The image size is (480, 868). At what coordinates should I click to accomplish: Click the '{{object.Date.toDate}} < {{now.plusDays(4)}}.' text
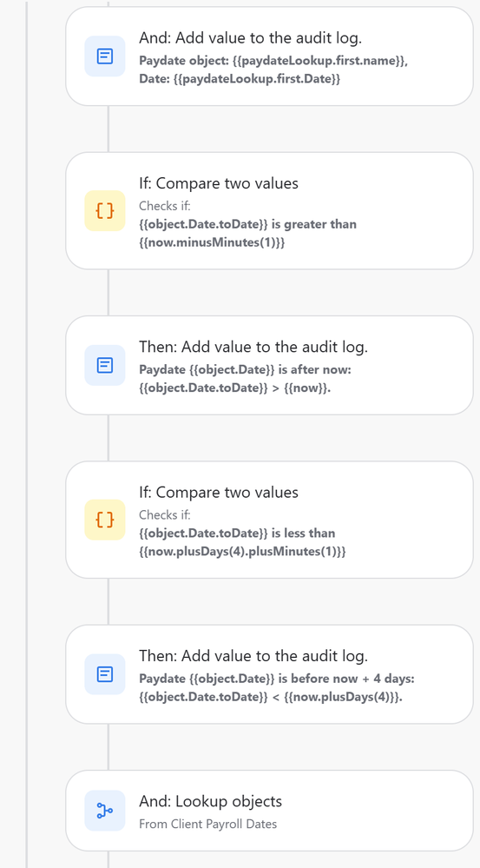[271, 697]
